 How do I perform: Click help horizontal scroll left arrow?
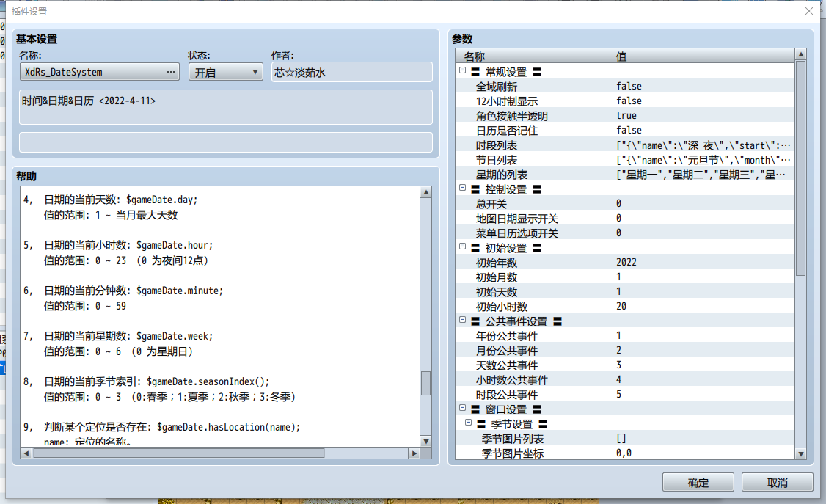click(x=26, y=453)
